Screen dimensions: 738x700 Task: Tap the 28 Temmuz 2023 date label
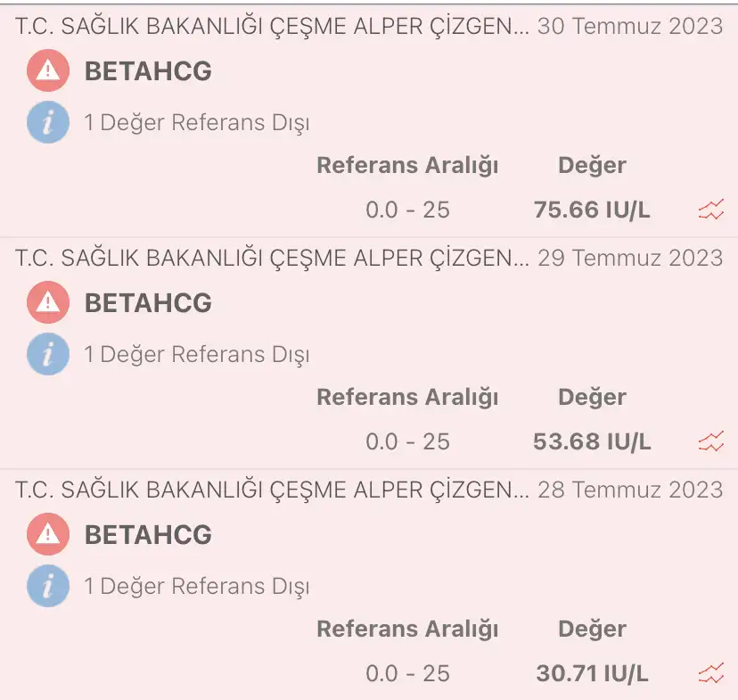click(x=630, y=490)
